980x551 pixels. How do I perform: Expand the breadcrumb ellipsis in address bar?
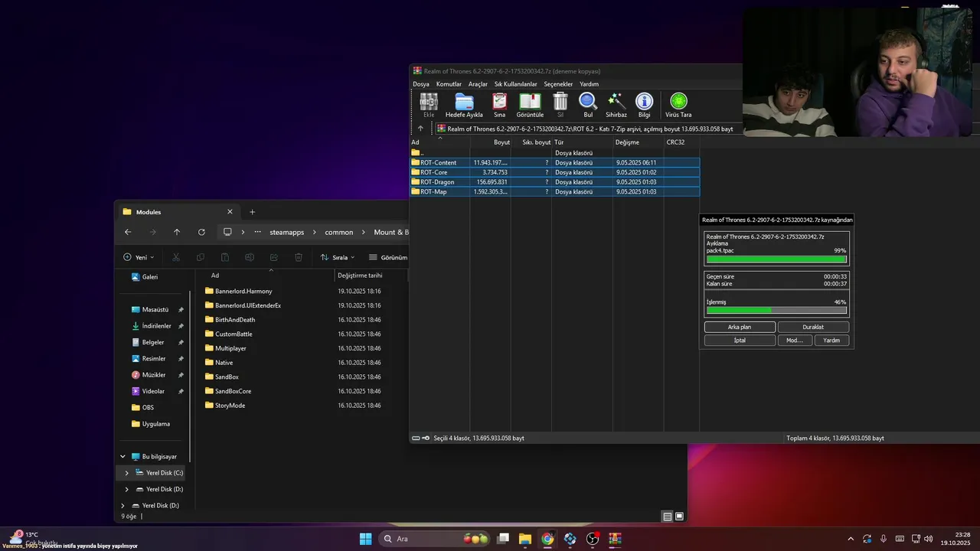click(x=257, y=232)
